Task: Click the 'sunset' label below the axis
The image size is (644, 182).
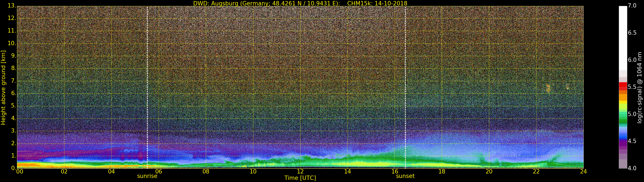Action: tap(405, 176)
